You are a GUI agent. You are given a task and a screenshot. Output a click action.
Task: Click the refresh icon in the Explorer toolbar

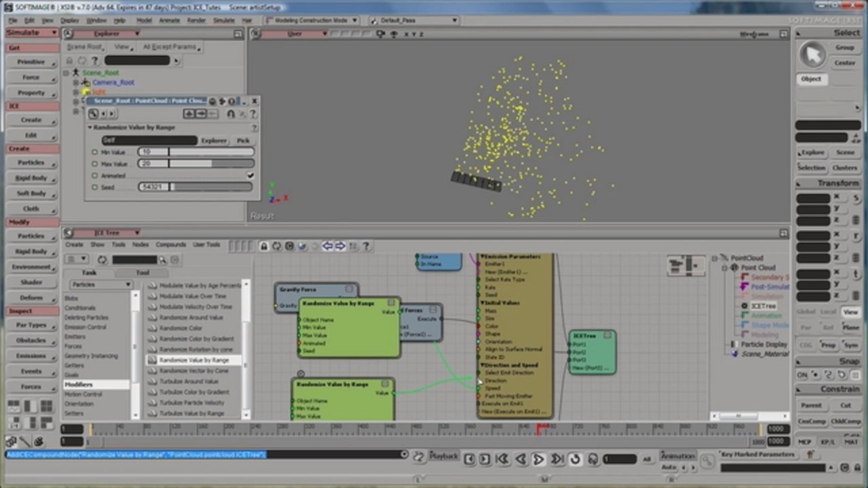(82, 60)
